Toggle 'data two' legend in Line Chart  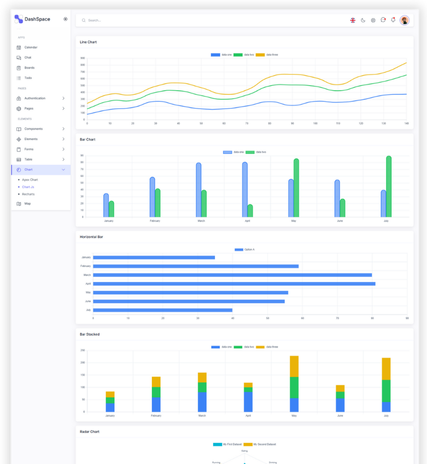click(x=244, y=55)
